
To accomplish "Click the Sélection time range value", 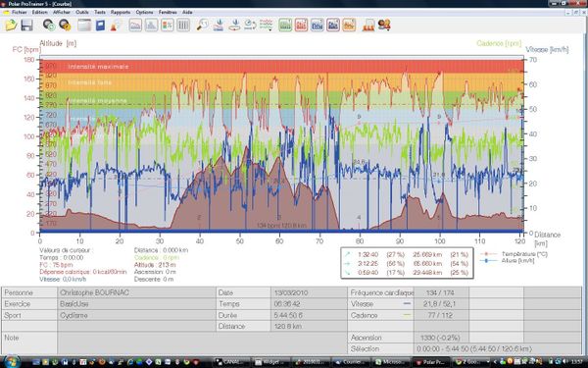I will point(498,348).
